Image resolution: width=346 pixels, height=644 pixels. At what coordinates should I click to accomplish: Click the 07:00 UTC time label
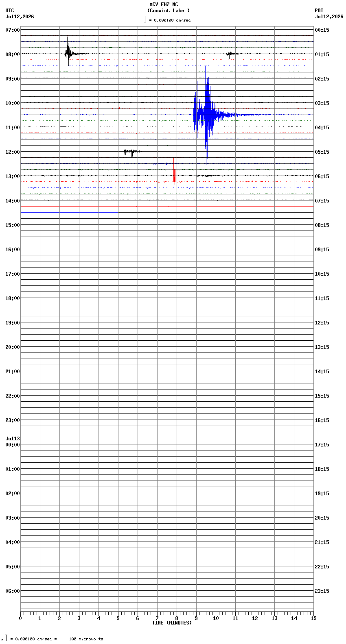click(x=13, y=30)
